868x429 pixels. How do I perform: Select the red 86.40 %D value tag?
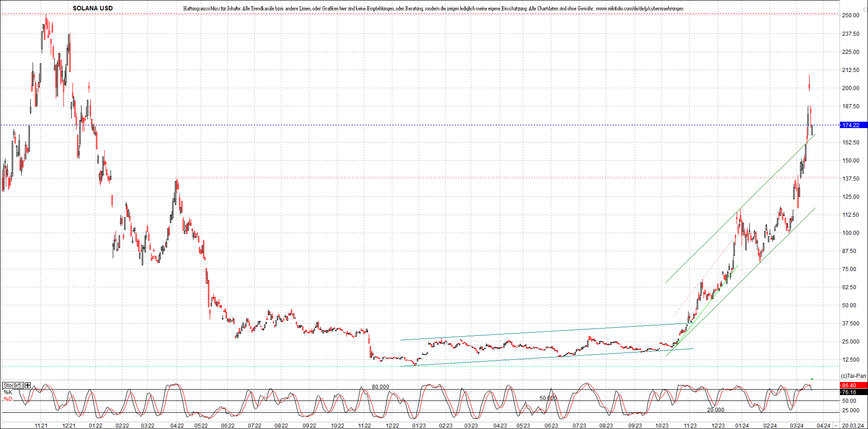point(854,386)
